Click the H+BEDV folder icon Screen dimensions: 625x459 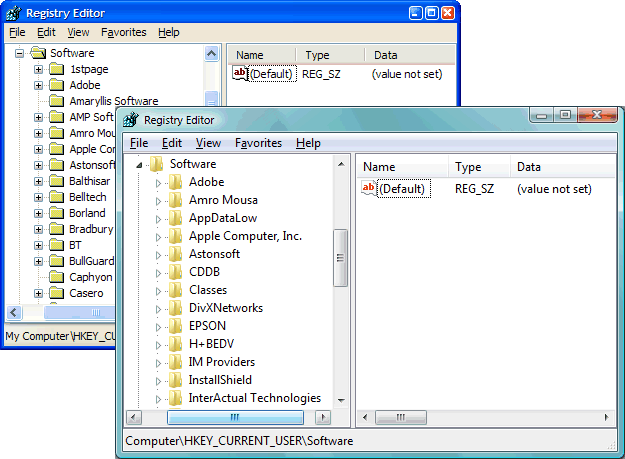tap(176, 344)
